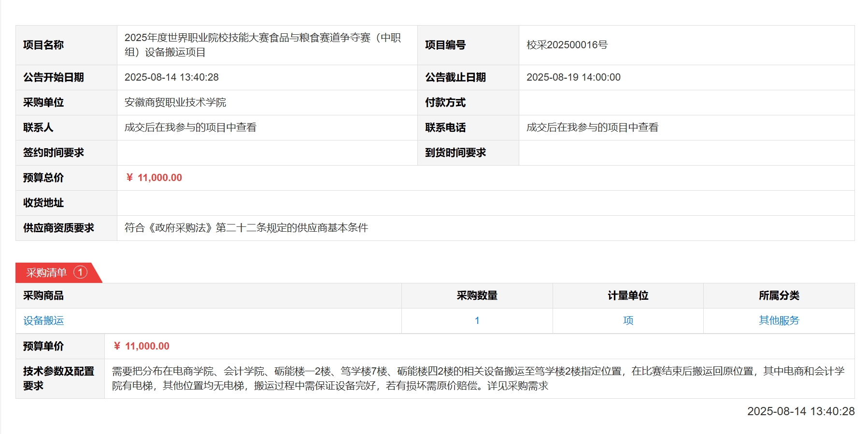
Task: Open the 其他服务 category link
Action: [x=779, y=321]
